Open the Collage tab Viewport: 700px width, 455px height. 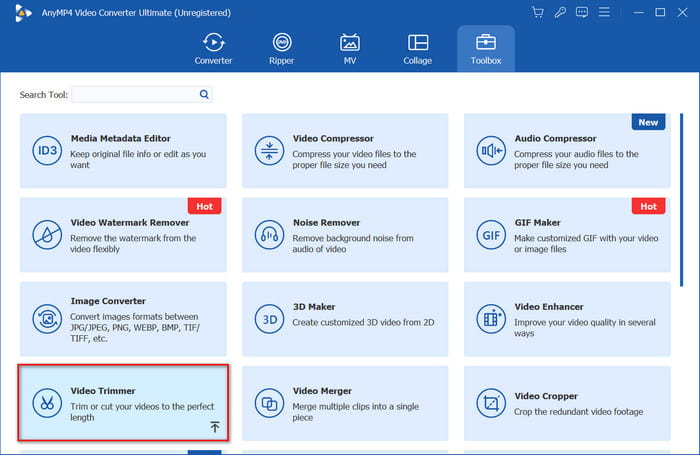[x=418, y=49]
